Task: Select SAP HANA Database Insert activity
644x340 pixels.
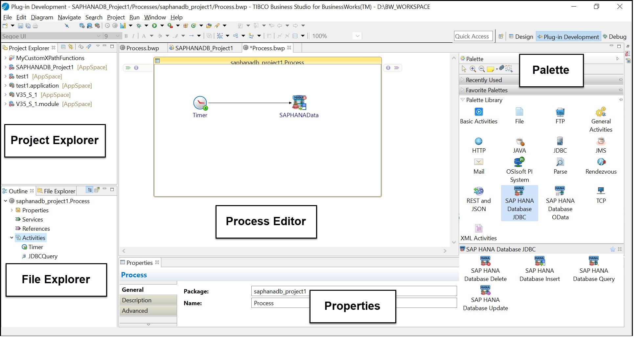Action: pos(540,270)
